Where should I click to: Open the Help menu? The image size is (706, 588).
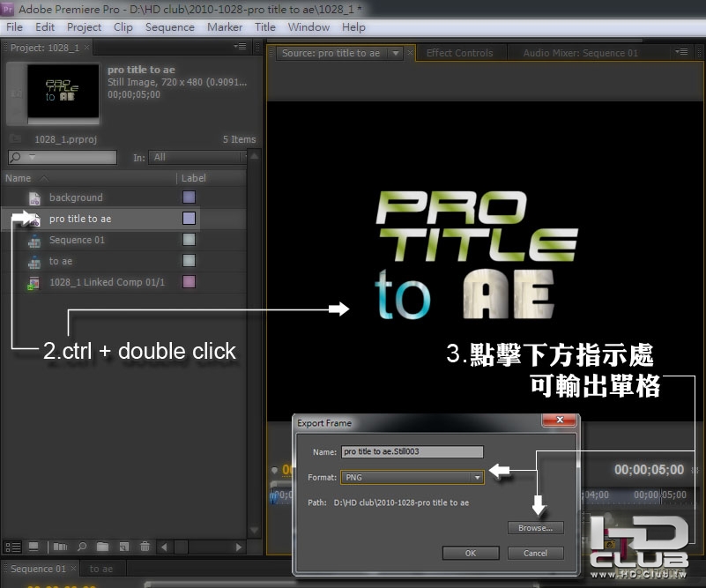353,27
